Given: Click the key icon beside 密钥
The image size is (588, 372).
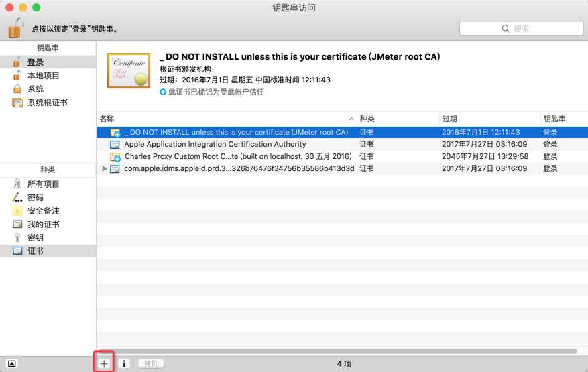Looking at the screenshot, I should [x=17, y=237].
